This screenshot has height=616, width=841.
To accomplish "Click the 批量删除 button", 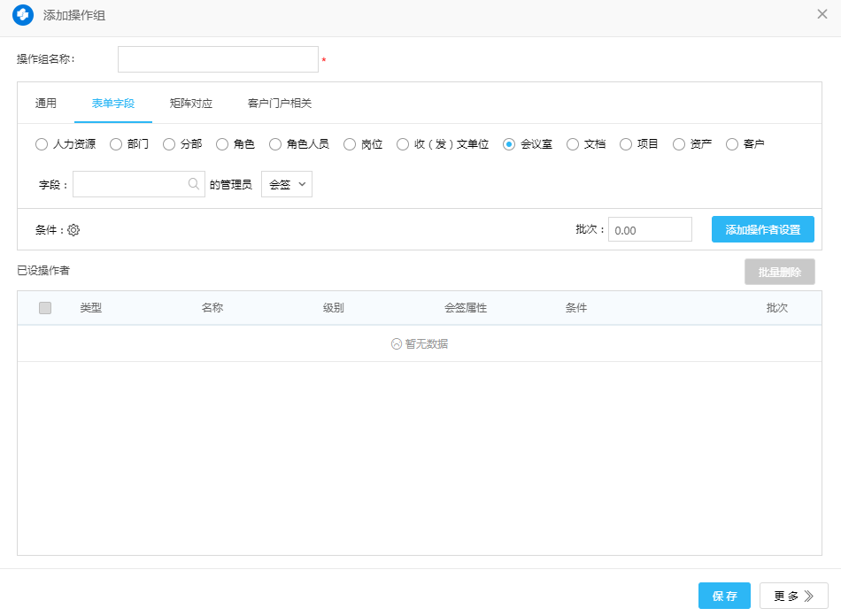I will pos(779,273).
